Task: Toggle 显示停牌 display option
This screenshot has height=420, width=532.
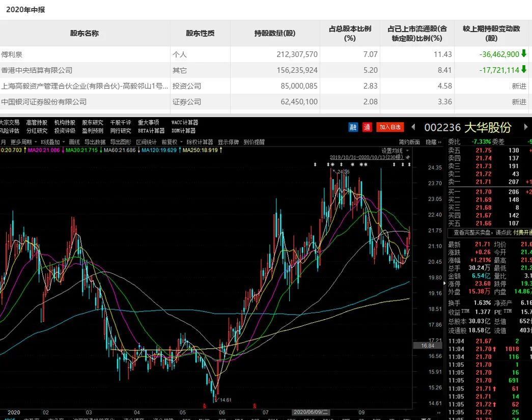Action: (229, 142)
